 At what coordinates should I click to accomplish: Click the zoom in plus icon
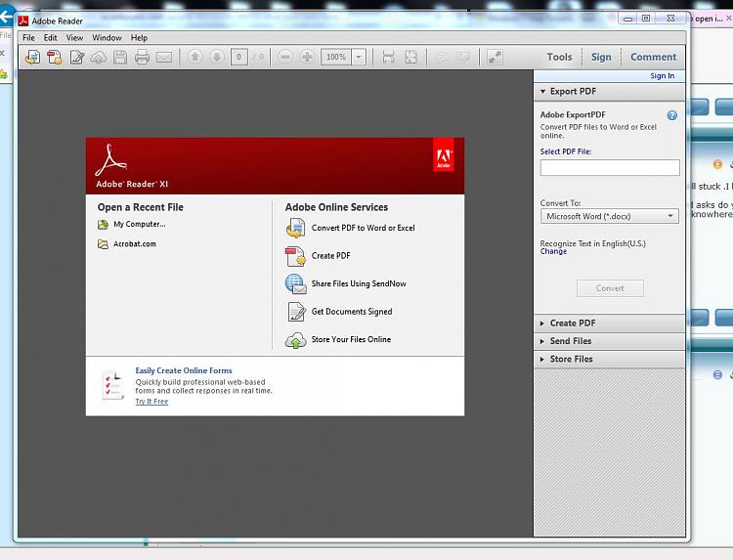point(307,57)
